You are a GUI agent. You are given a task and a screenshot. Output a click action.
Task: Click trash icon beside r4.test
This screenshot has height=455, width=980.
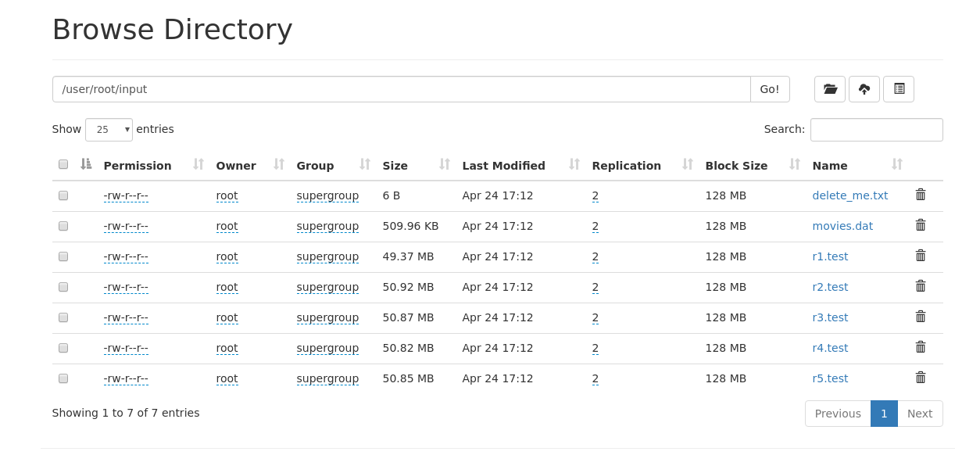coord(921,347)
